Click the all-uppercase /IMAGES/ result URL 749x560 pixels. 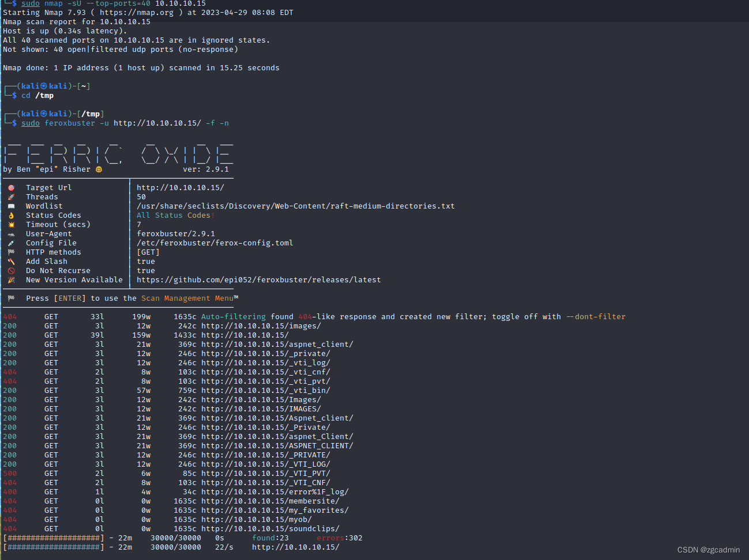(261, 409)
